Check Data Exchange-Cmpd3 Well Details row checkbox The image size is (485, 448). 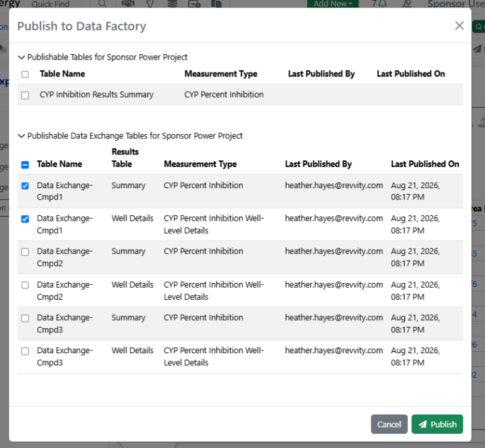[25, 351]
